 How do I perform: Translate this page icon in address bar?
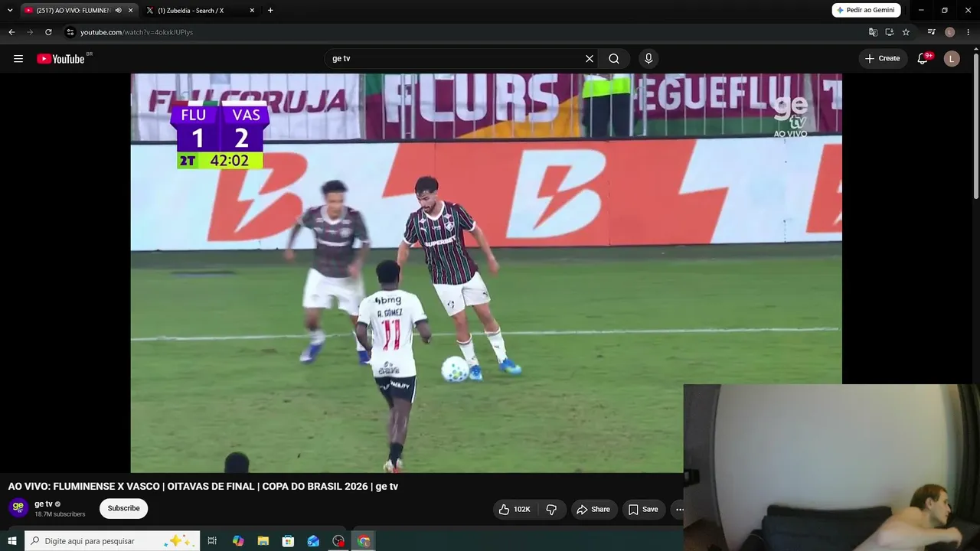(x=873, y=32)
